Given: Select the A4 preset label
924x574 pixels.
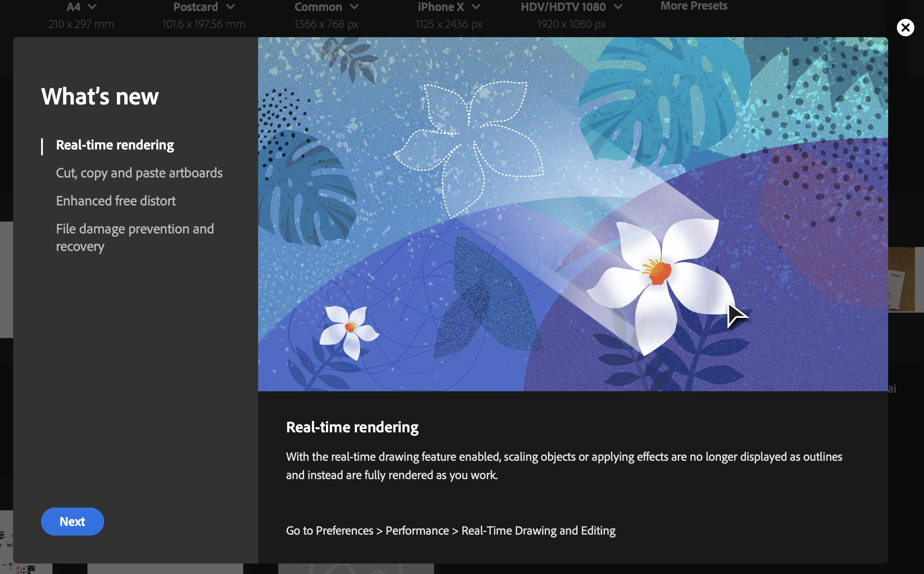Looking at the screenshot, I should 73,7.
